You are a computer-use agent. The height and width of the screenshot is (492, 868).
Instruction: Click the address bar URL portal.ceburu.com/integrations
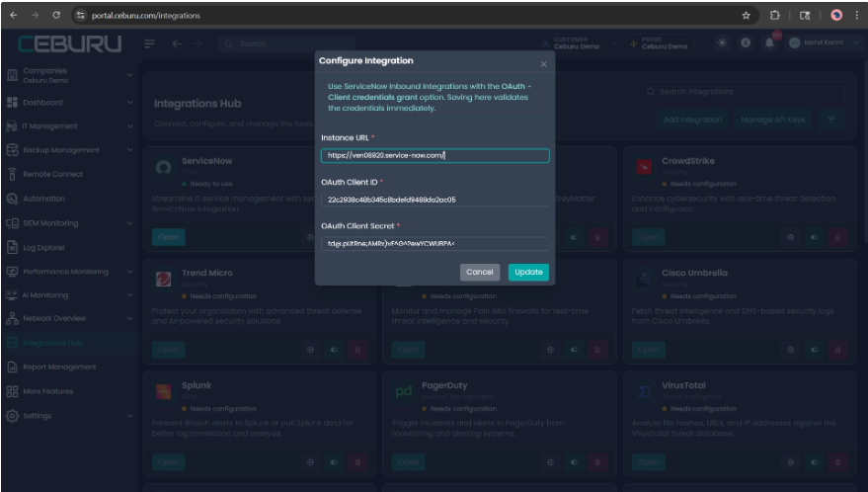click(145, 16)
